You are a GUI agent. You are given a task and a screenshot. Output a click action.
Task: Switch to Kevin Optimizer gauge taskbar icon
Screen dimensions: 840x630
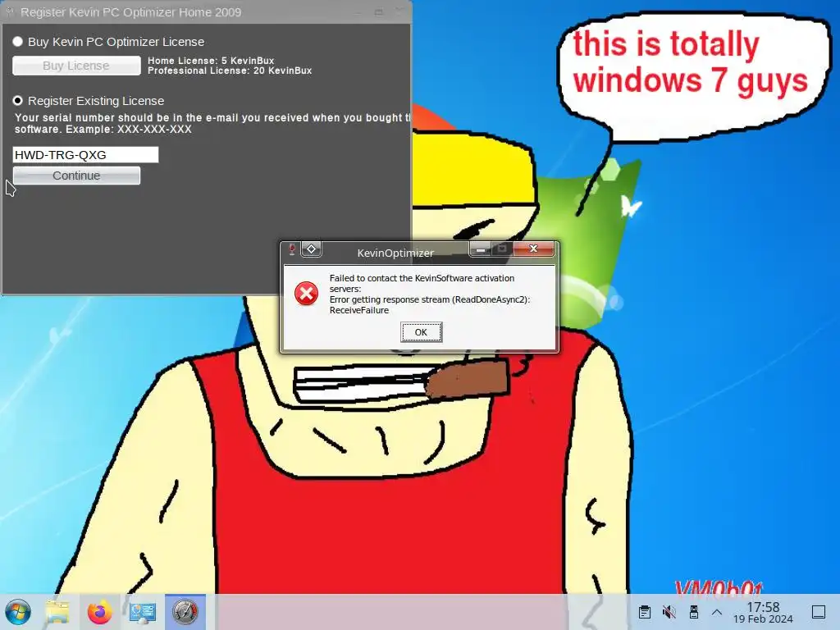[185, 612]
